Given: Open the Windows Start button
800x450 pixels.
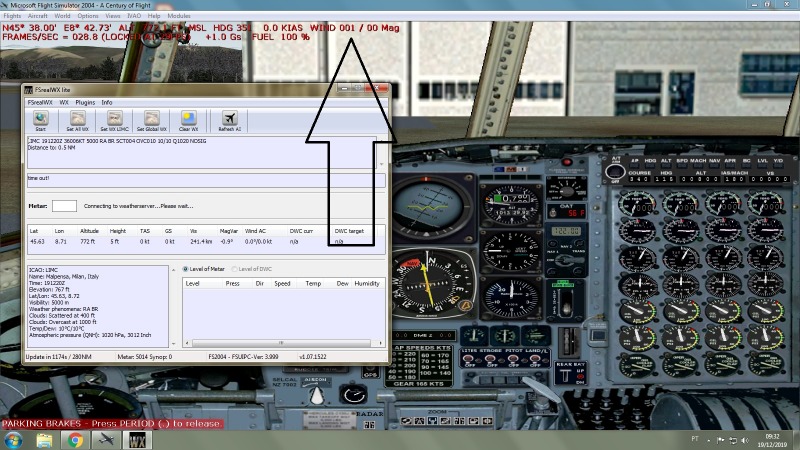Looking at the screenshot, I should pos(13,440).
